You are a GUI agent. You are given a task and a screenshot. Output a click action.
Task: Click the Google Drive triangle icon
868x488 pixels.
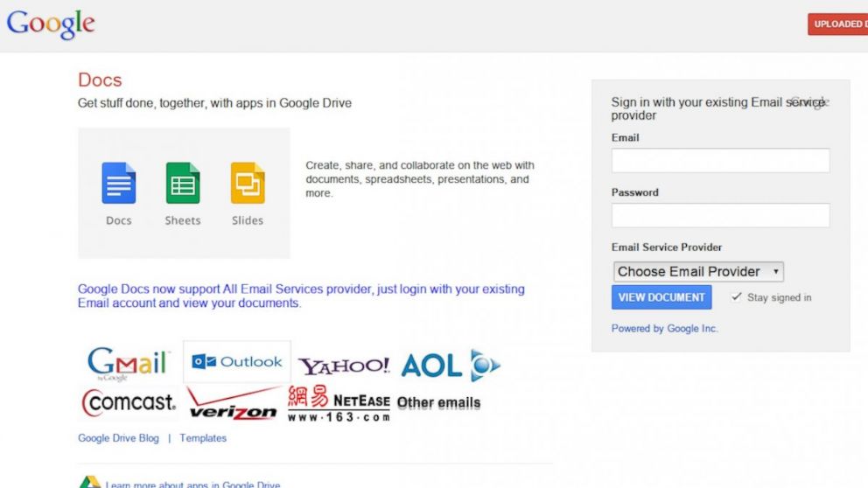coord(89,483)
